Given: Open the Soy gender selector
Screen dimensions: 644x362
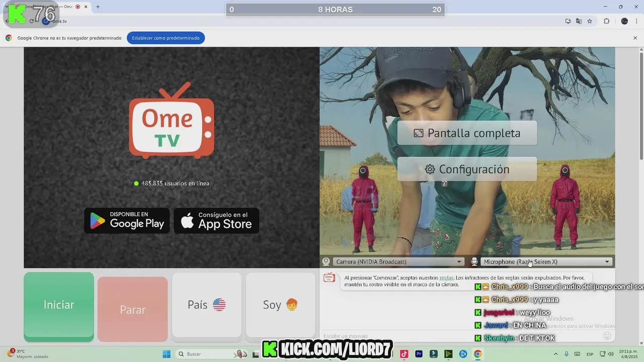Looking at the screenshot, I should (280, 305).
